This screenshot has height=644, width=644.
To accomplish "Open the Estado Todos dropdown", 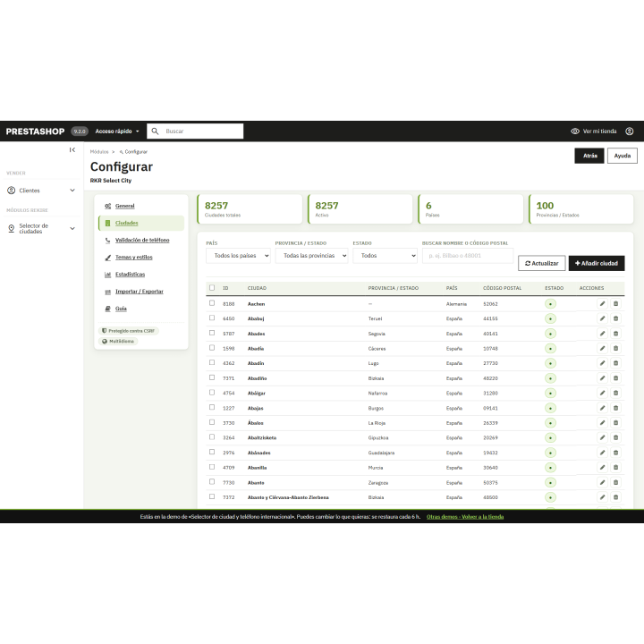I will 385,256.
